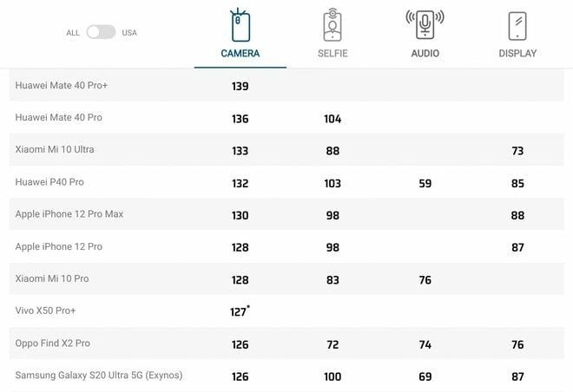This screenshot has width=573, height=392.
Task: Click the Camera phone icon
Action: (240, 25)
